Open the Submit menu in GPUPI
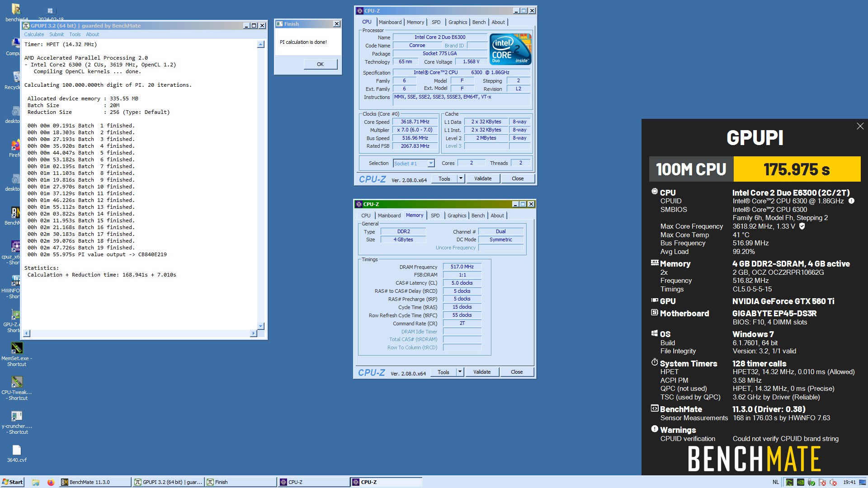Image resolution: width=868 pixels, height=488 pixels. pos(57,34)
